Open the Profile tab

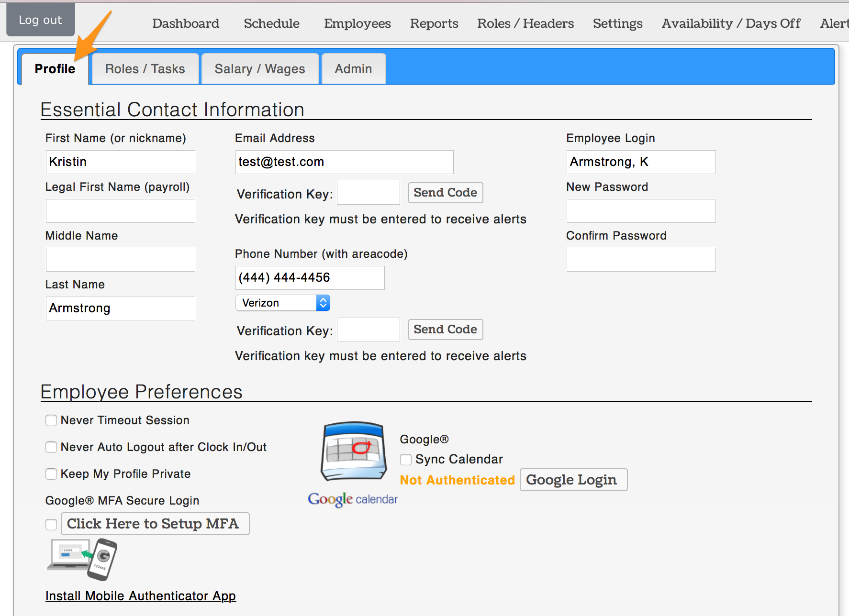click(x=55, y=69)
